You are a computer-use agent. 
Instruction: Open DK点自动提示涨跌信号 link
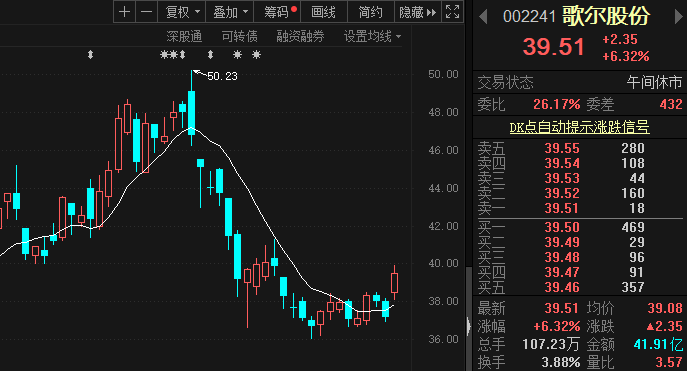coord(579,127)
